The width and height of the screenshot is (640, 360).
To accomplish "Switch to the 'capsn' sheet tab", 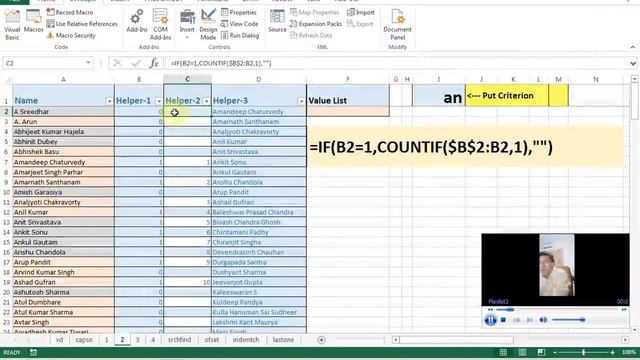I will pos(84,340).
